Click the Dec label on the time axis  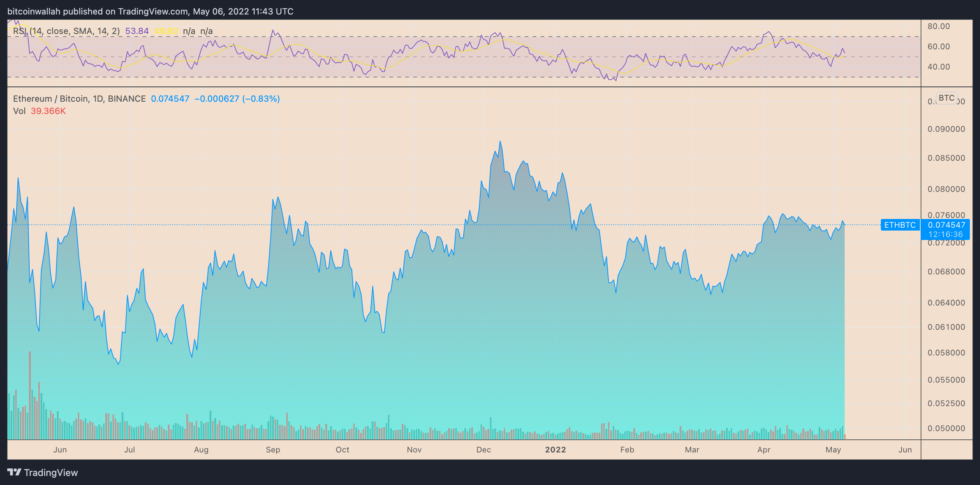point(483,450)
